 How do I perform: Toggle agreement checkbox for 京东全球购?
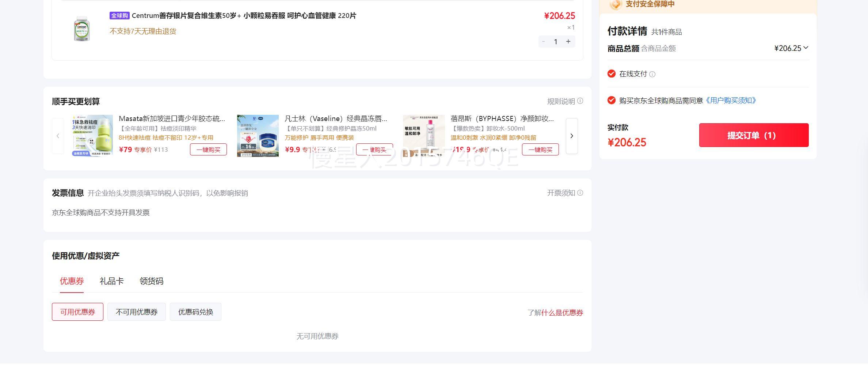611,100
